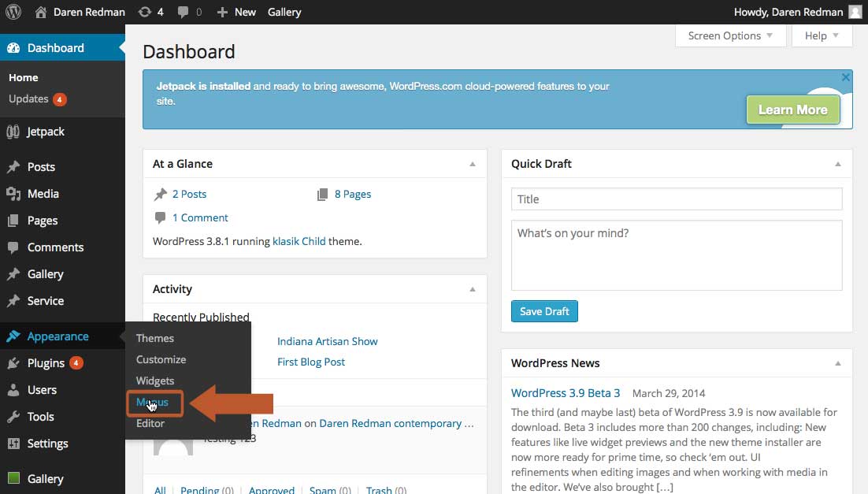Viewport: 868px width, 494px height.
Task: Filter comments by Approved
Action: (x=271, y=489)
